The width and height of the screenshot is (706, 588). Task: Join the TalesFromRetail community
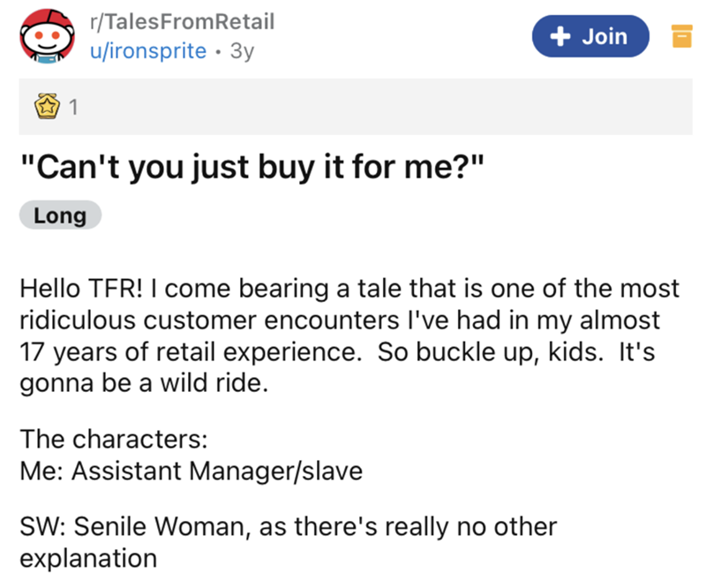pos(590,37)
